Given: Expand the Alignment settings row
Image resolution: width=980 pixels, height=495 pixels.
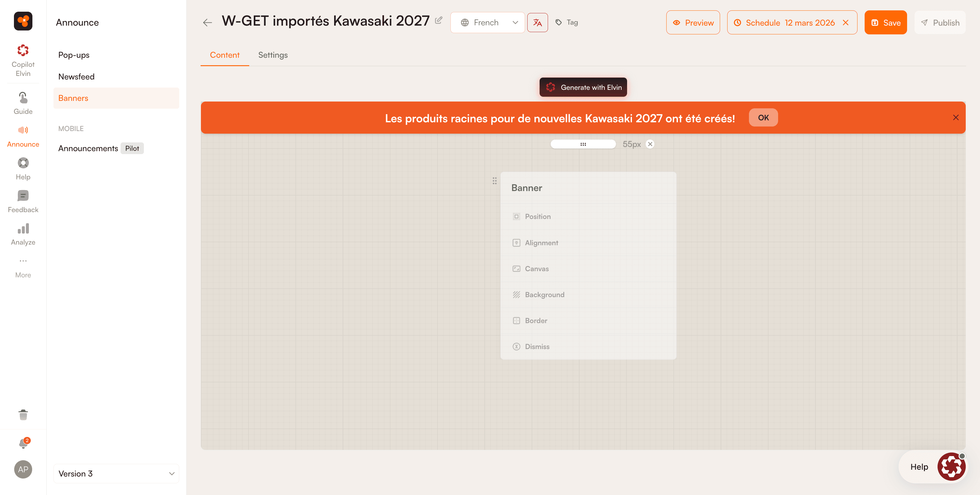Looking at the screenshot, I should click(588, 243).
